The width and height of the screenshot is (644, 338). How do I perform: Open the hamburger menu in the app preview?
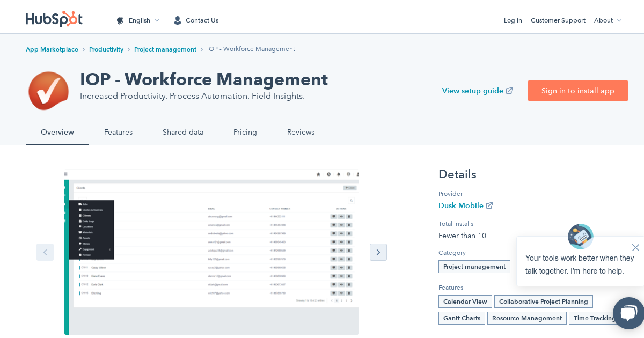[x=65, y=174]
